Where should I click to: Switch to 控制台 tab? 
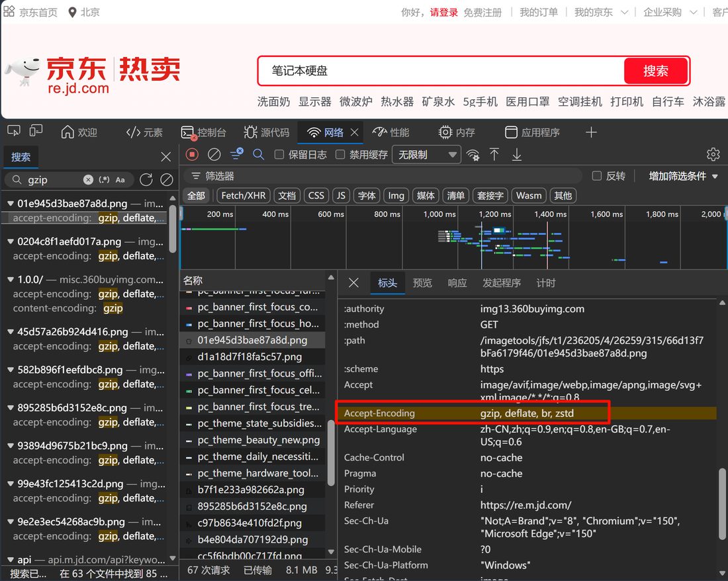pos(203,132)
